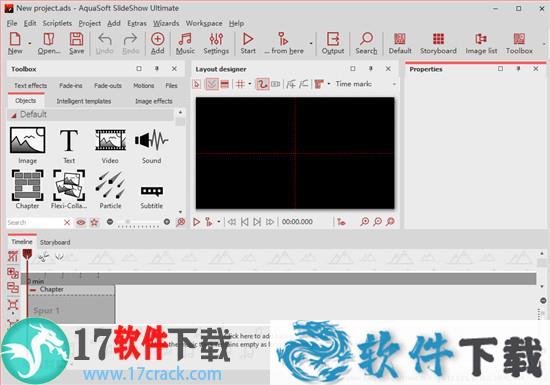
Task: Save the project with Save icon
Action: tap(76, 43)
